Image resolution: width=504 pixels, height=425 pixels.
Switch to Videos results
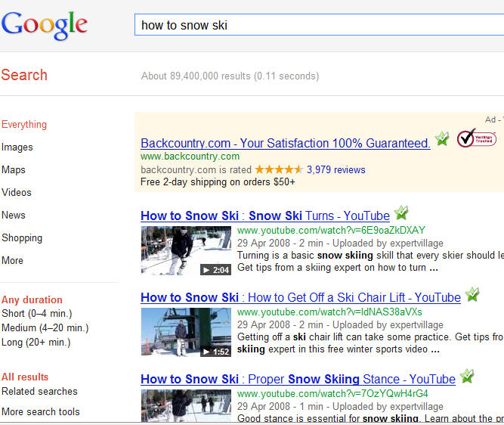pyautogui.click(x=17, y=192)
